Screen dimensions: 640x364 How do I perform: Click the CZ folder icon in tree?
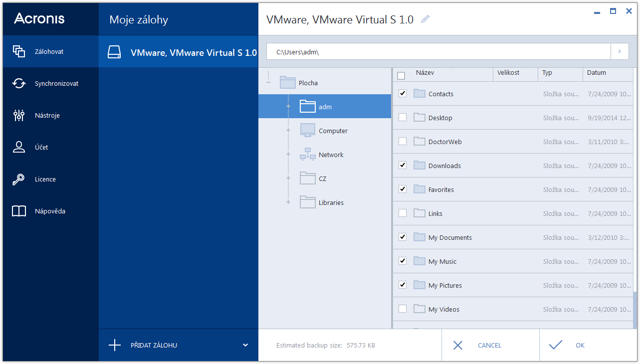click(x=308, y=178)
